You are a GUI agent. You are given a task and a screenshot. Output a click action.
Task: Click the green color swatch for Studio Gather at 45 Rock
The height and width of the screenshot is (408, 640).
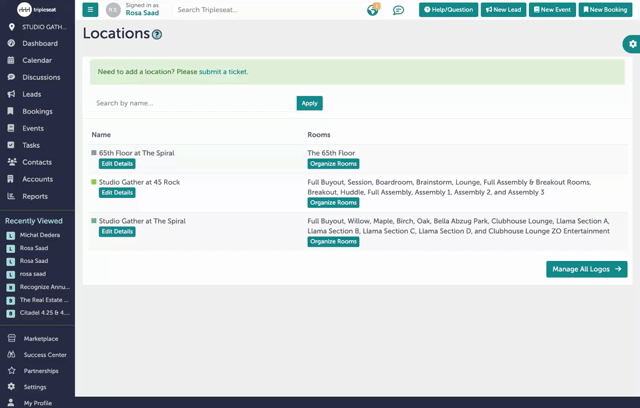[x=94, y=182]
